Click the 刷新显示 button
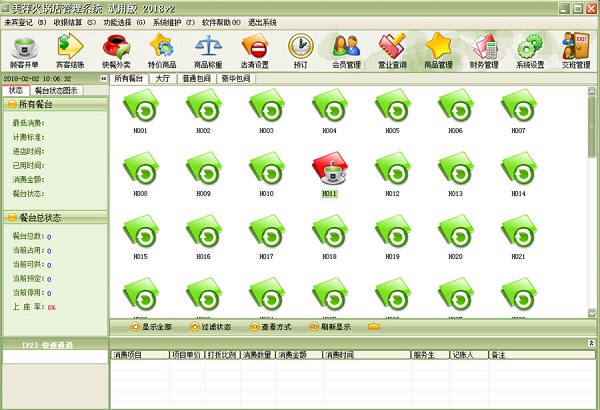The image size is (600, 410). tap(331, 327)
